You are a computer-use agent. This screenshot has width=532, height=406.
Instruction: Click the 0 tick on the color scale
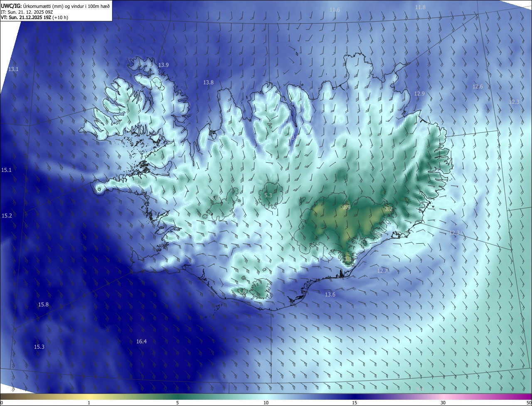(x=2, y=403)
